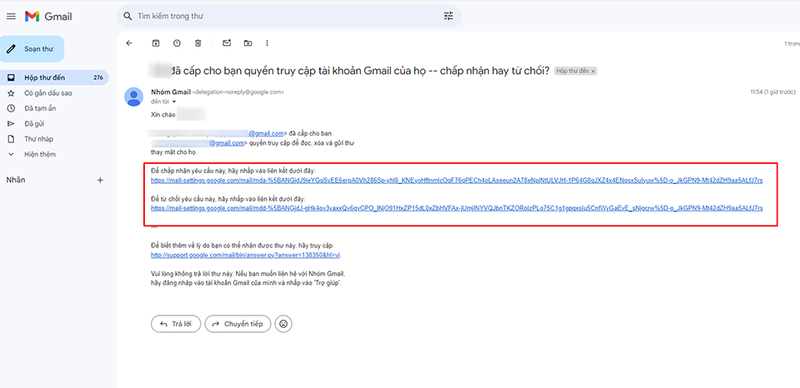Click the Gmail logo
The width and height of the screenshot is (800, 388).
[48, 16]
